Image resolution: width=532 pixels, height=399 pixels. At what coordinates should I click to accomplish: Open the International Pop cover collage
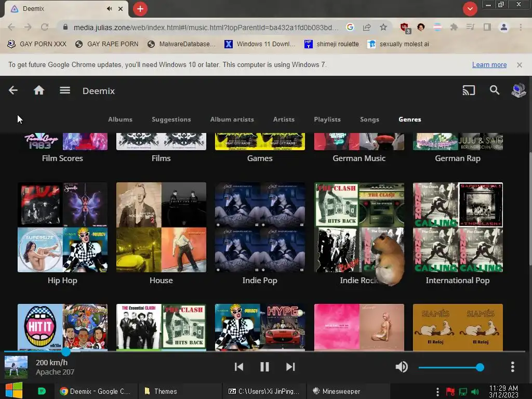pyautogui.click(x=458, y=228)
